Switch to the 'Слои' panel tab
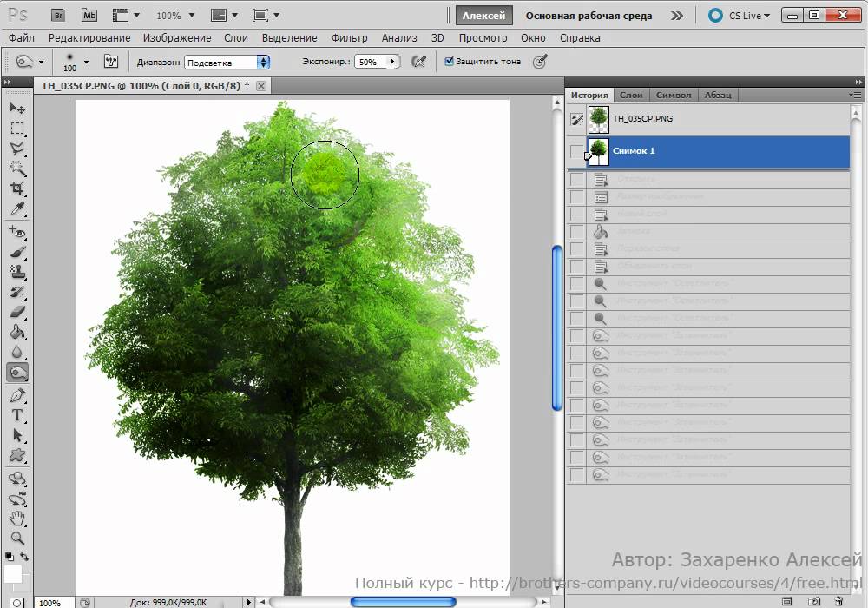The image size is (868, 608). tap(631, 96)
